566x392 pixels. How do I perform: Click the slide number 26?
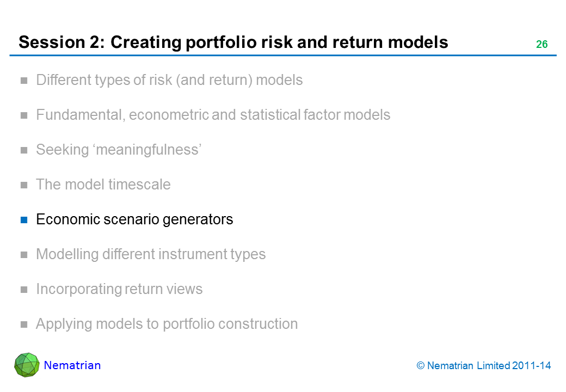coord(542,45)
